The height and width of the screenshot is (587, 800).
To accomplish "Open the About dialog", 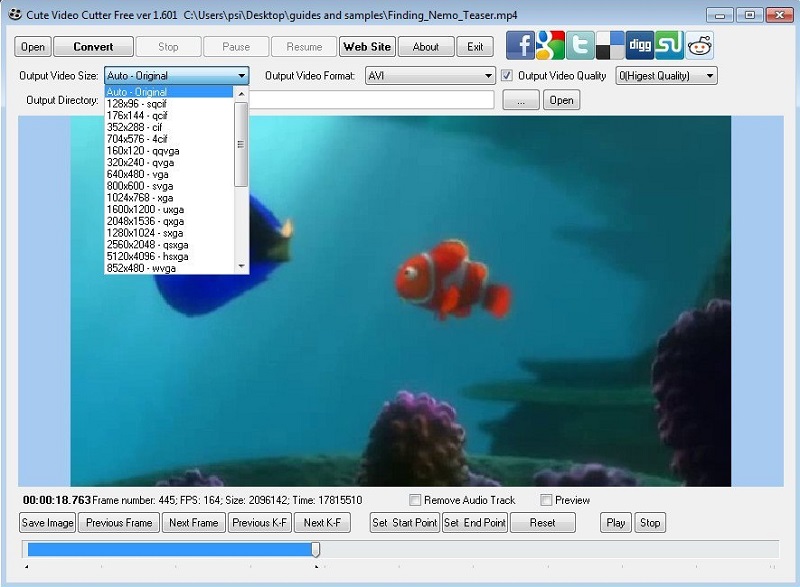I will point(426,47).
